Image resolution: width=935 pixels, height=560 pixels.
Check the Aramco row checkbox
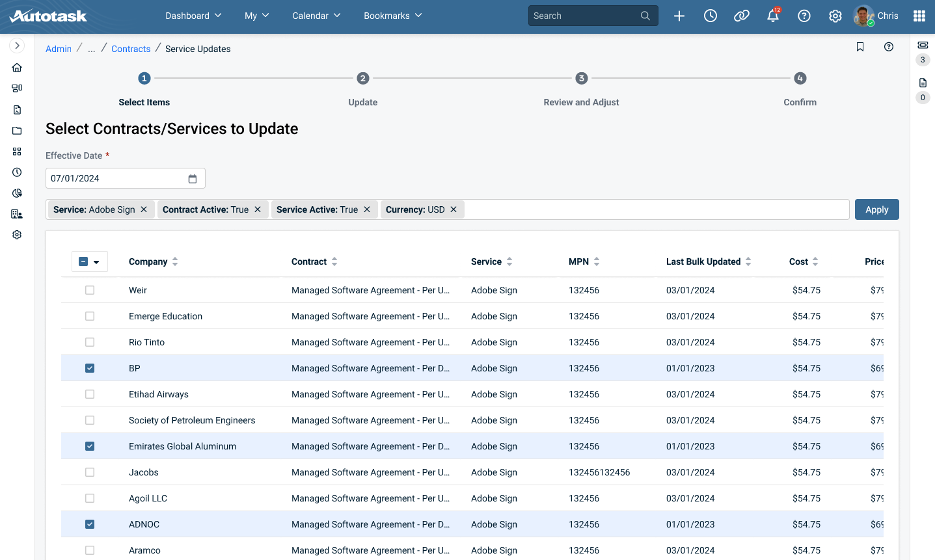point(90,550)
